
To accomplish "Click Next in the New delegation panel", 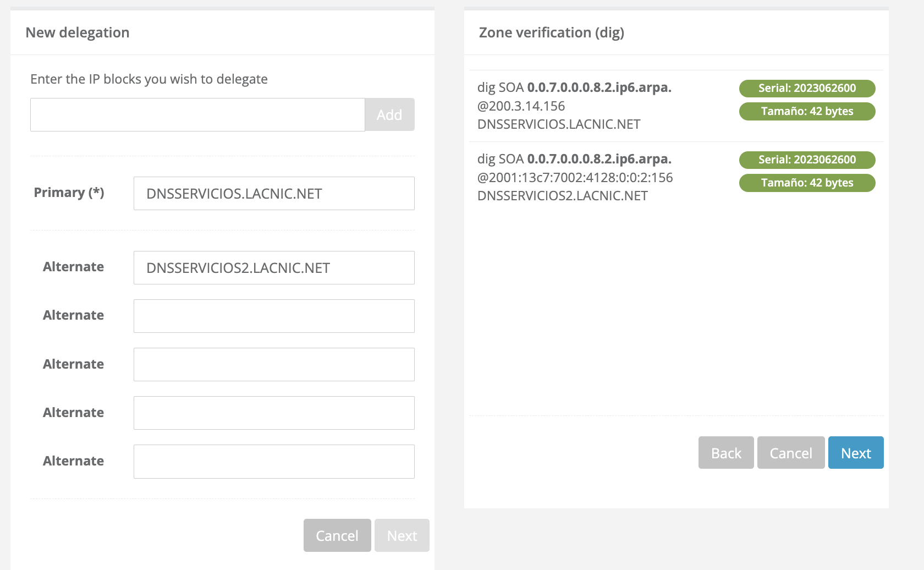I will 402,535.
